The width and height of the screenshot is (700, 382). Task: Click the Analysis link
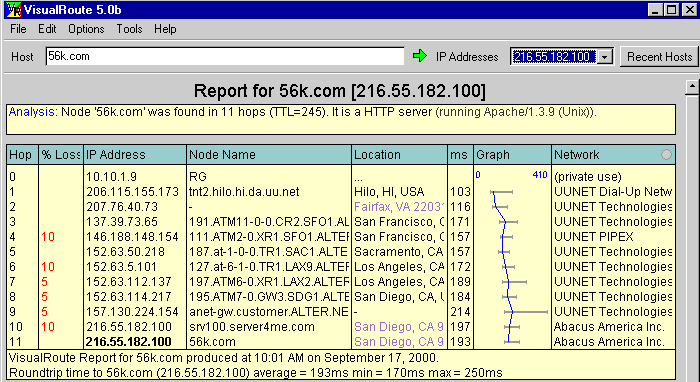(33, 112)
